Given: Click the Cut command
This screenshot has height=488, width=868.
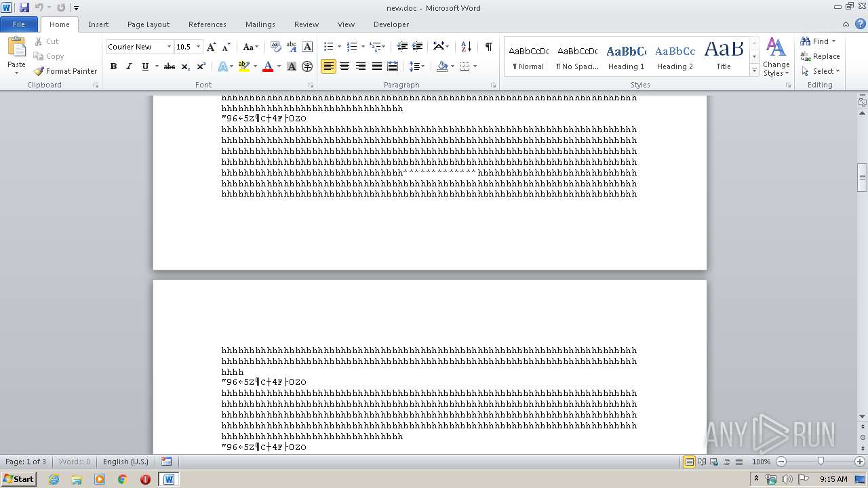Looking at the screenshot, I should 47,41.
